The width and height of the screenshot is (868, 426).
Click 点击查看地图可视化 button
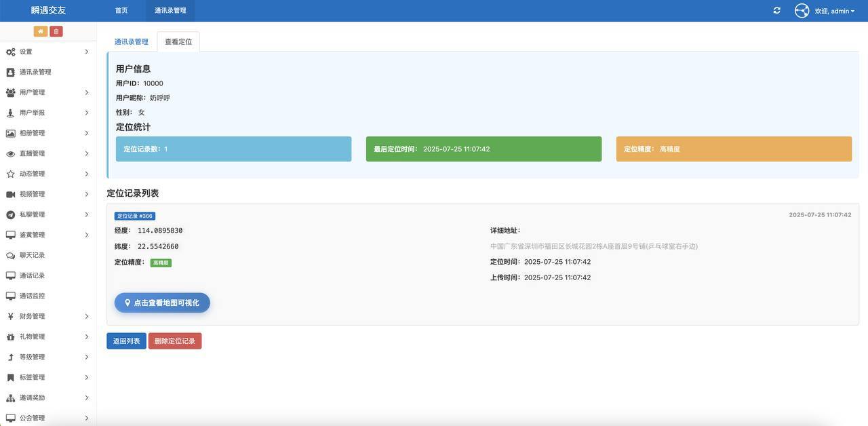(x=162, y=303)
